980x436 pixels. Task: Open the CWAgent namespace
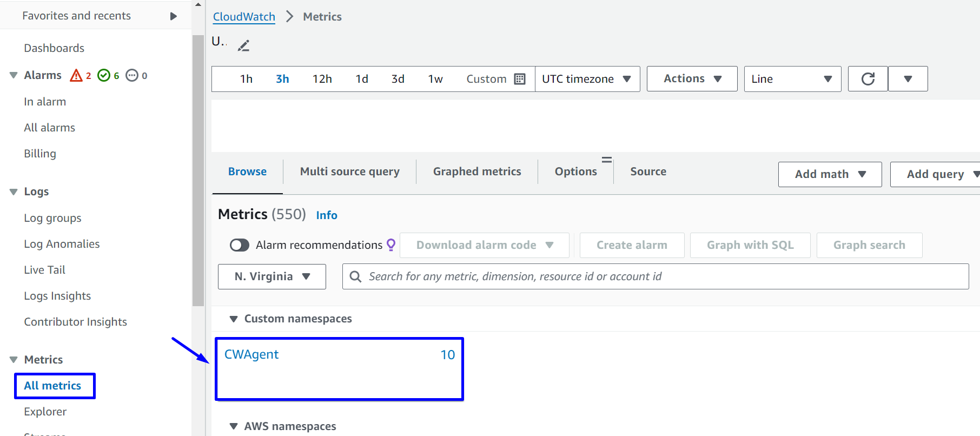click(x=251, y=354)
